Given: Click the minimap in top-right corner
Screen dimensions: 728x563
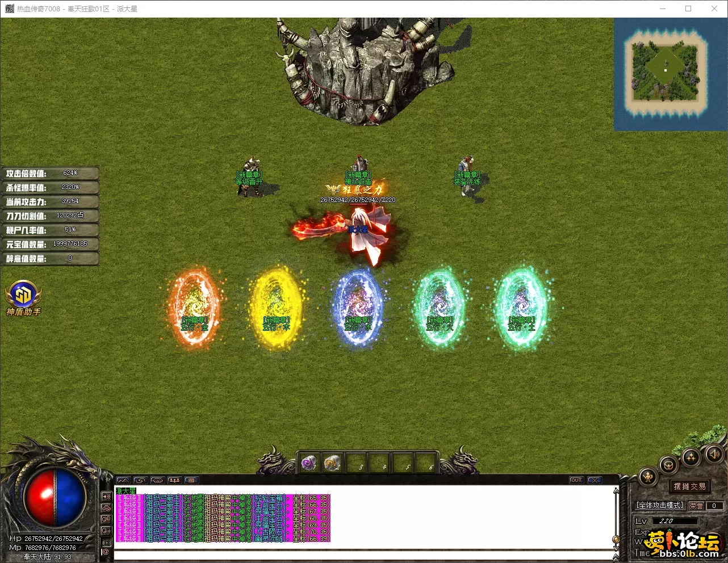Looking at the screenshot, I should tap(666, 72).
